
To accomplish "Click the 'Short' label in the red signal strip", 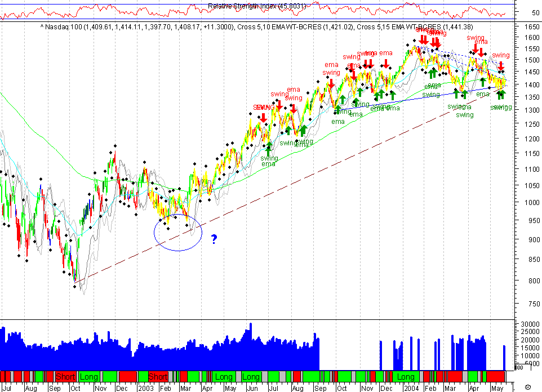I will 66,376.
